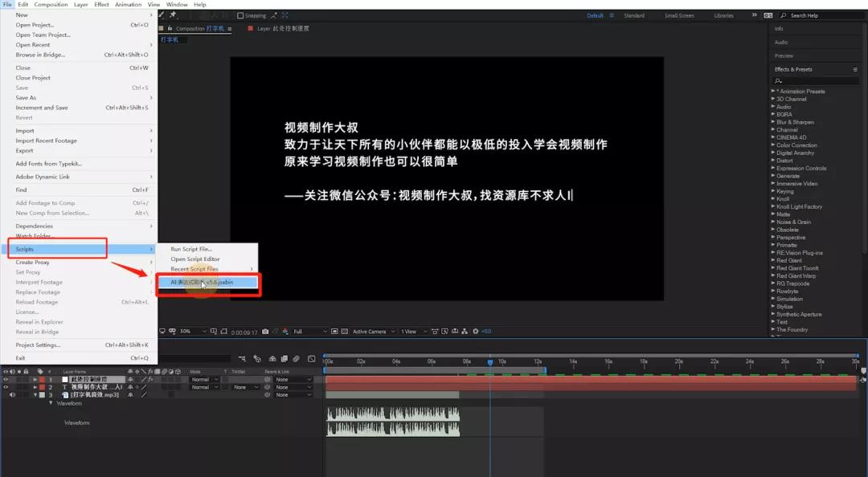Toggle mask and shape path visibility icon
This screenshot has width=868, height=477.
click(x=223, y=331)
